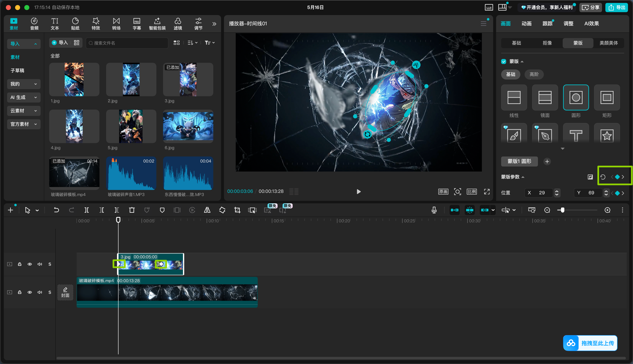This screenshot has width=633, height=364.
Task: Lock the 3.jpg track
Action: (x=19, y=264)
